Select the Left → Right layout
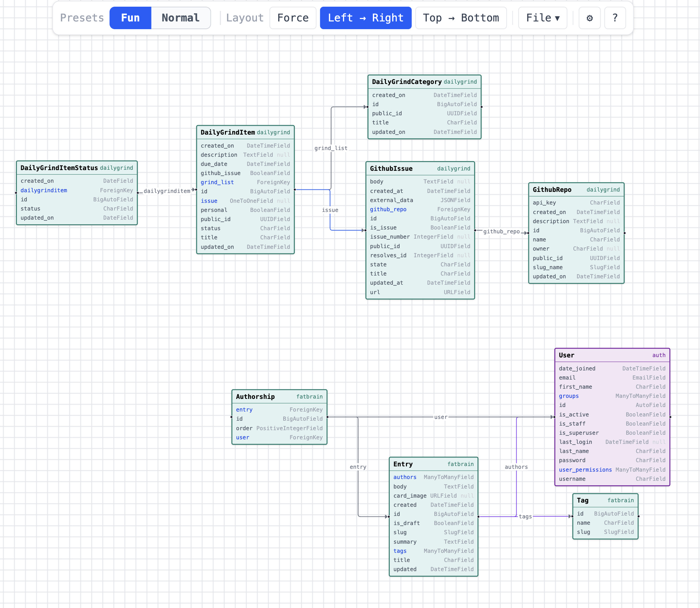 pyautogui.click(x=365, y=18)
